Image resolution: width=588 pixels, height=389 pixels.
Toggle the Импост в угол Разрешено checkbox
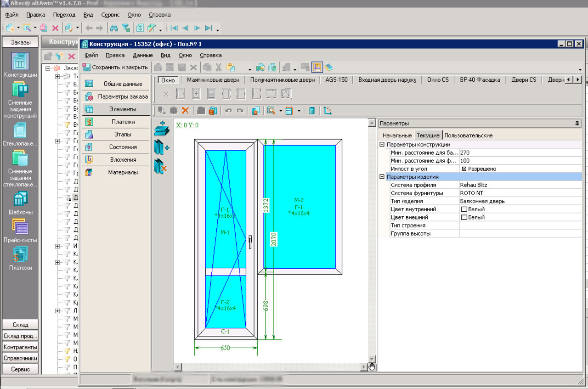(x=464, y=169)
